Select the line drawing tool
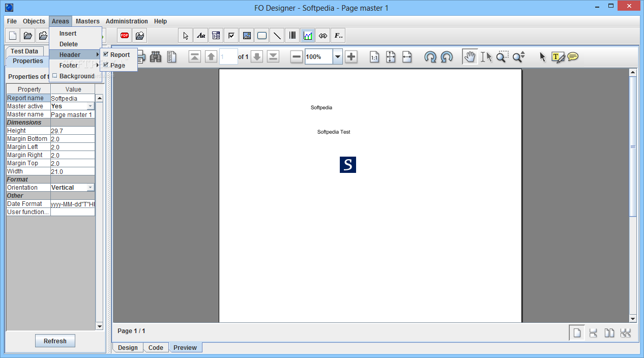 coord(277,36)
